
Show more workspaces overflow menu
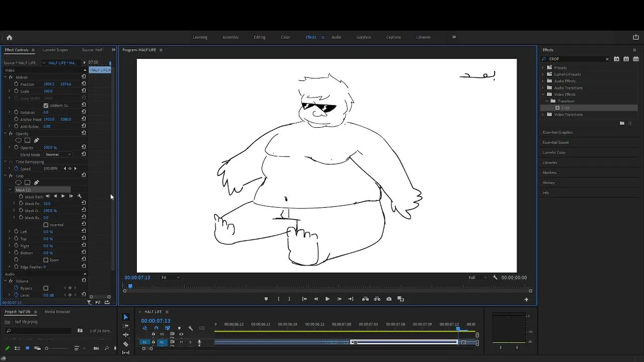(454, 37)
